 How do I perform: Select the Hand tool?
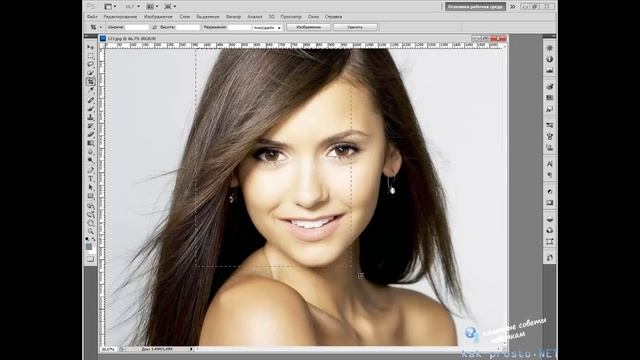[x=91, y=223]
